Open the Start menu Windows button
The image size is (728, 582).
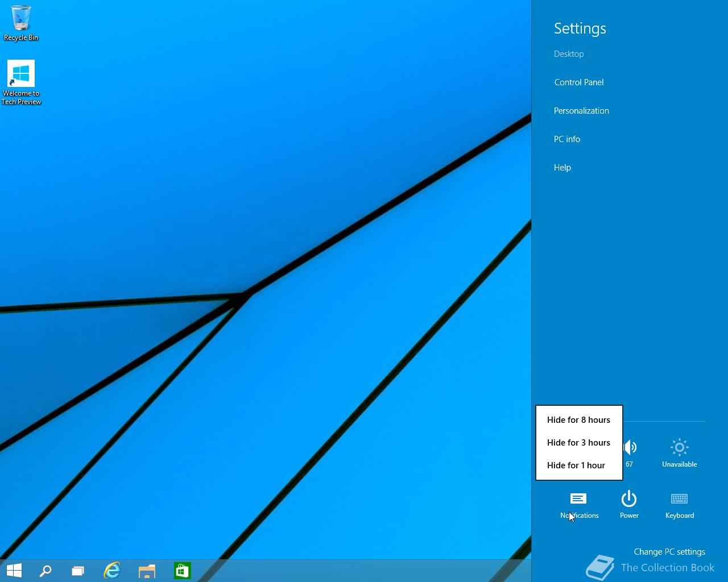[x=14, y=571]
